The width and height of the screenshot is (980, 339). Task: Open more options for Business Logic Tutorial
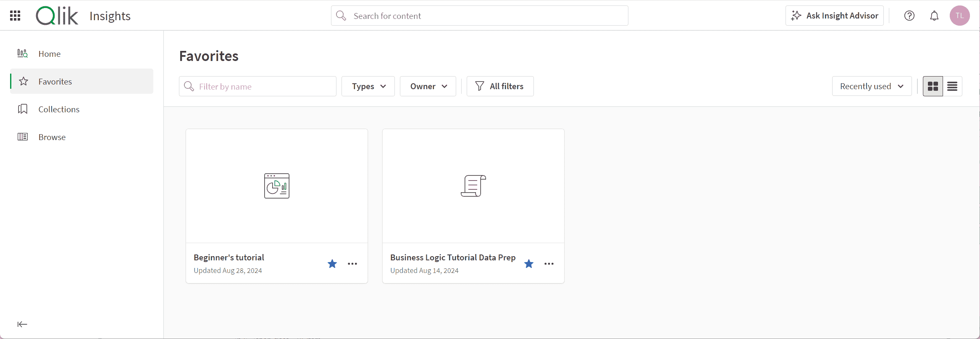[549, 264]
